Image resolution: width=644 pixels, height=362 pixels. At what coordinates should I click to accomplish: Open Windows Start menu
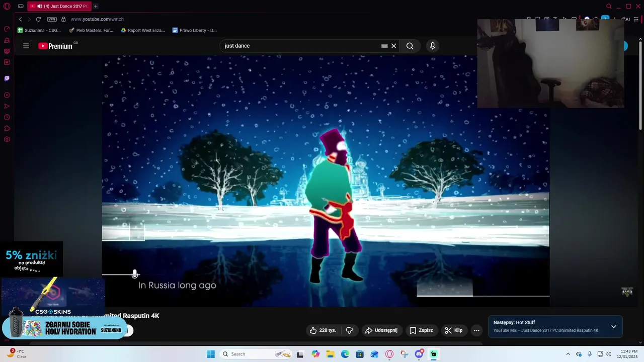[211, 354]
